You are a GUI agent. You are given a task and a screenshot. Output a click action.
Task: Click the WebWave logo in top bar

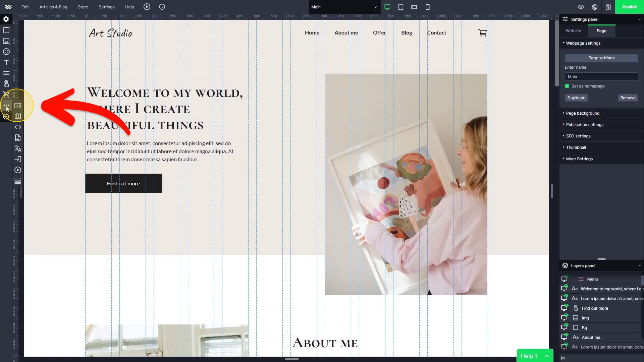tap(8, 7)
